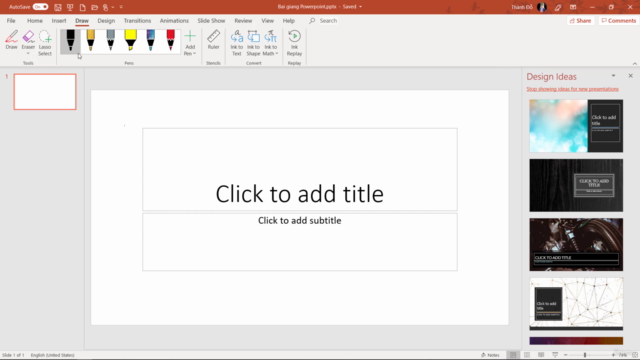Click the user profile picture

click(542, 7)
